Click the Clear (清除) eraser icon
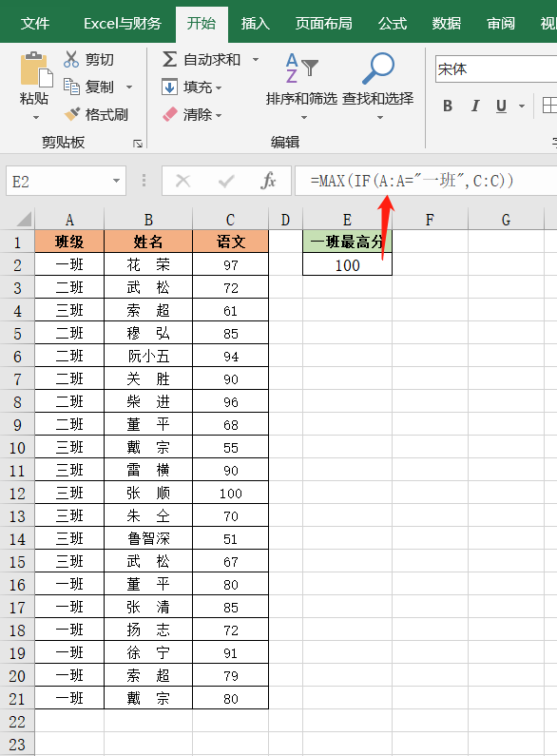557x756 pixels. [x=170, y=115]
